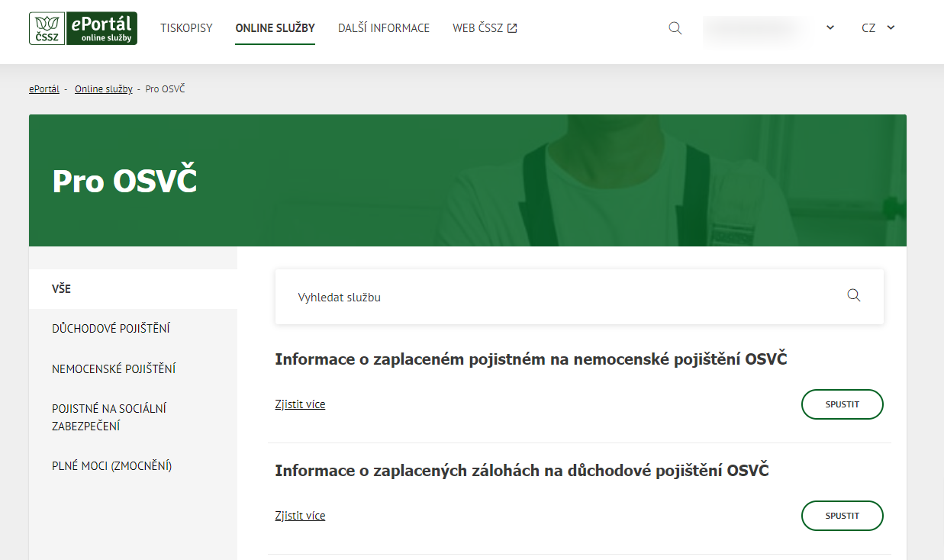Open the TISKOPISY menu item
The image size is (944, 560).
click(x=186, y=28)
